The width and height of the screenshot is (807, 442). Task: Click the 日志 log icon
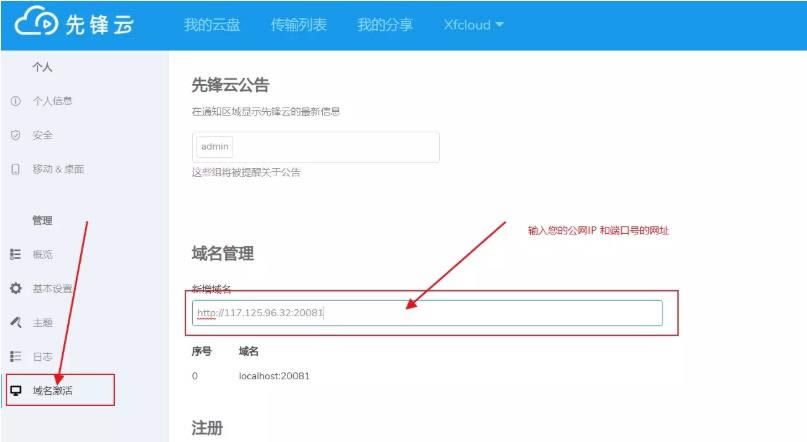pyautogui.click(x=15, y=356)
